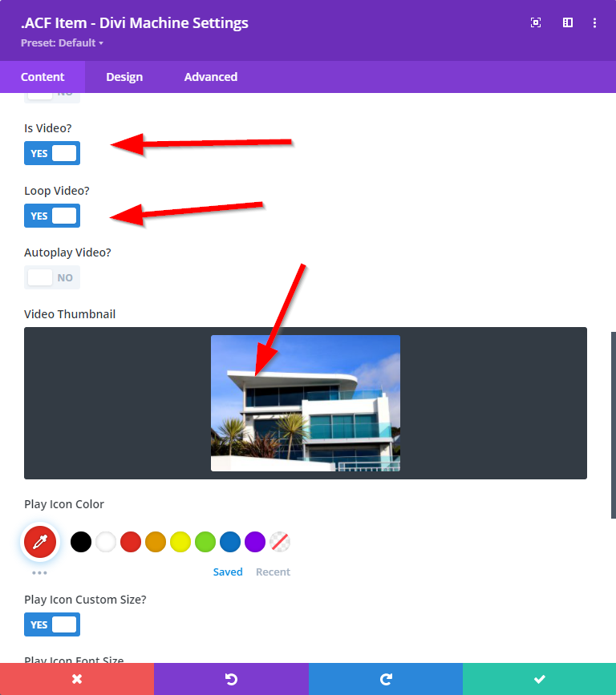Viewport: 616px width, 695px height.
Task: Switch to the Content tab
Action: point(43,77)
